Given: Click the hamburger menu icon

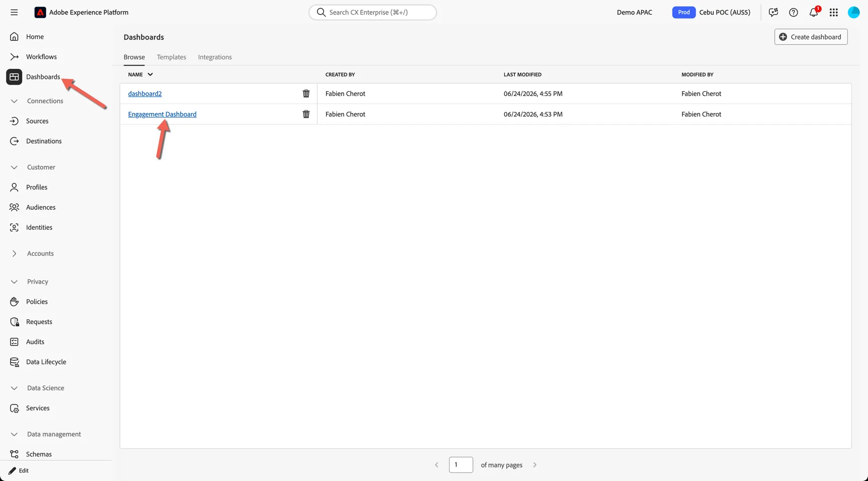Looking at the screenshot, I should tap(14, 12).
